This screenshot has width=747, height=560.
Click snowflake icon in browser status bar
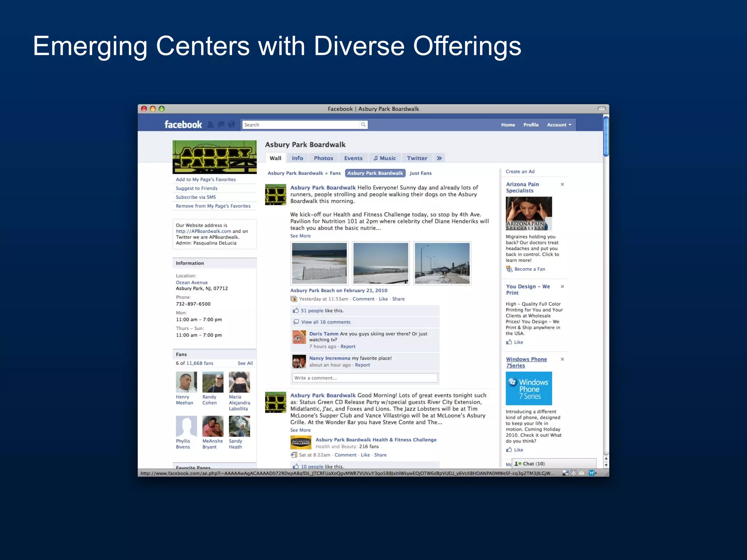[573, 473]
